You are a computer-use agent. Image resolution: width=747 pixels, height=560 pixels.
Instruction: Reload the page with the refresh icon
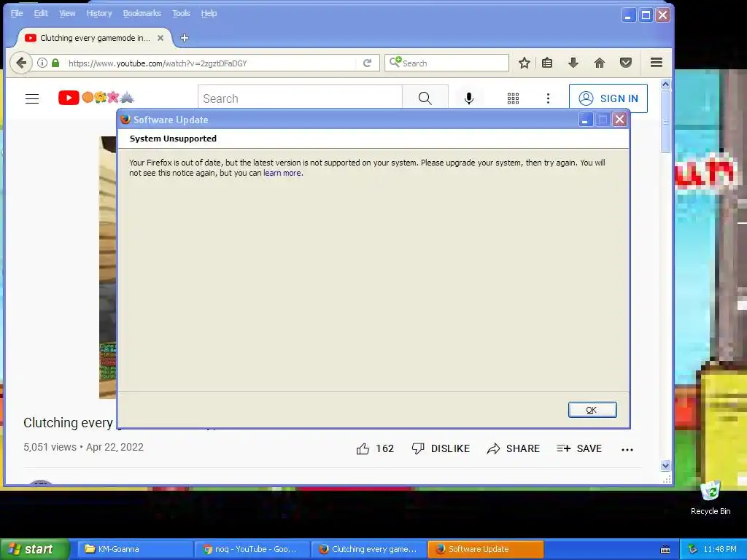[x=368, y=63]
